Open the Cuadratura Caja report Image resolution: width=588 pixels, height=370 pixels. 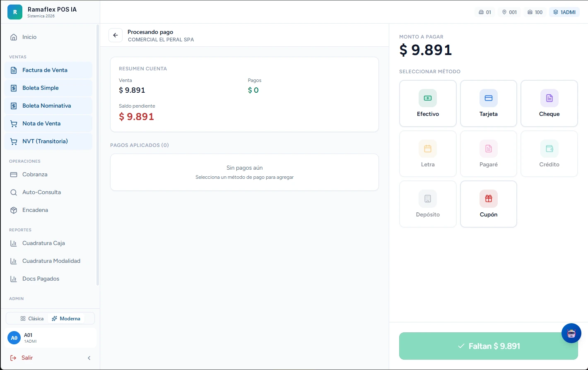(x=48, y=243)
